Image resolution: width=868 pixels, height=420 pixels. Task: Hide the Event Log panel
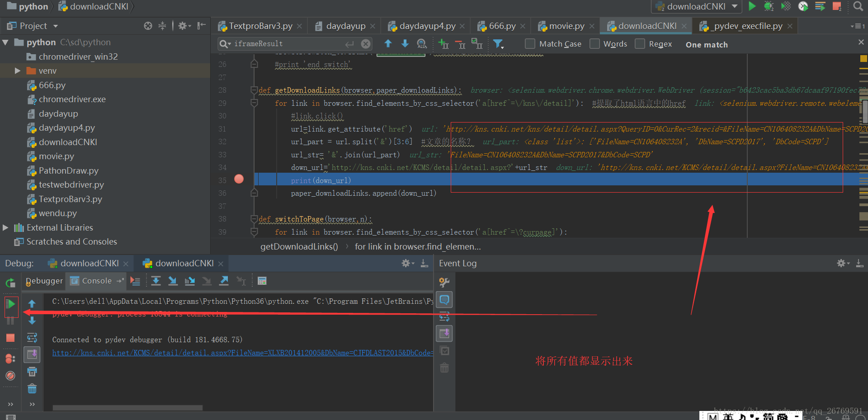tap(859, 263)
